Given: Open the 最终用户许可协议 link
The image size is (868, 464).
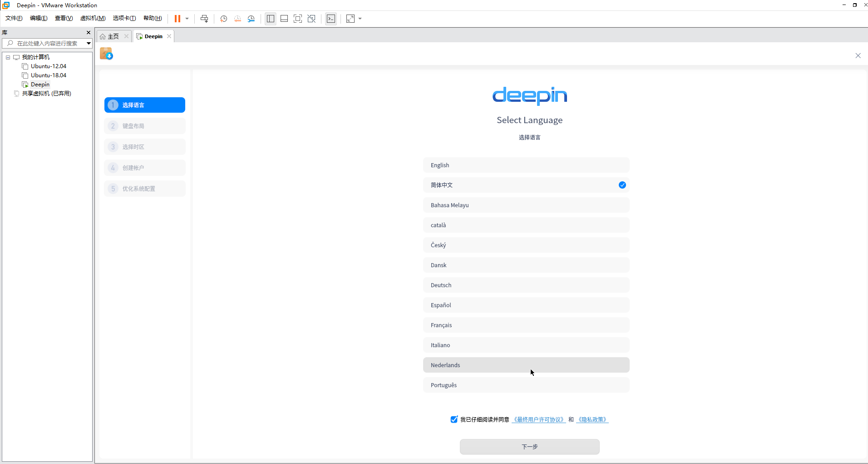Looking at the screenshot, I should [x=539, y=419].
